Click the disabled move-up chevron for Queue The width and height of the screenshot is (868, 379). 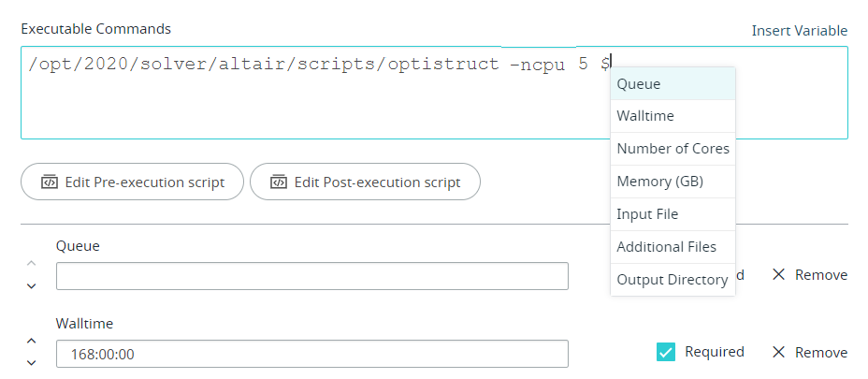pyautogui.click(x=31, y=264)
